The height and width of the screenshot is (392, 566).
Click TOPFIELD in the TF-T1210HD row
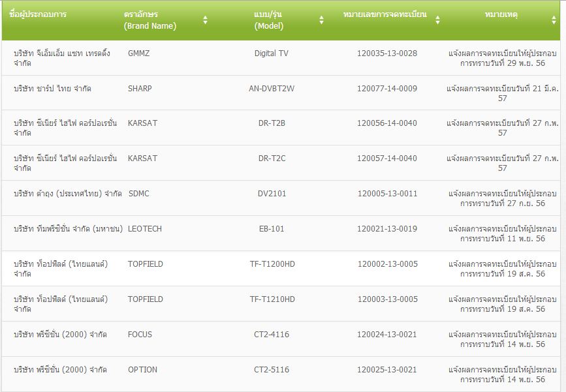[146, 299]
